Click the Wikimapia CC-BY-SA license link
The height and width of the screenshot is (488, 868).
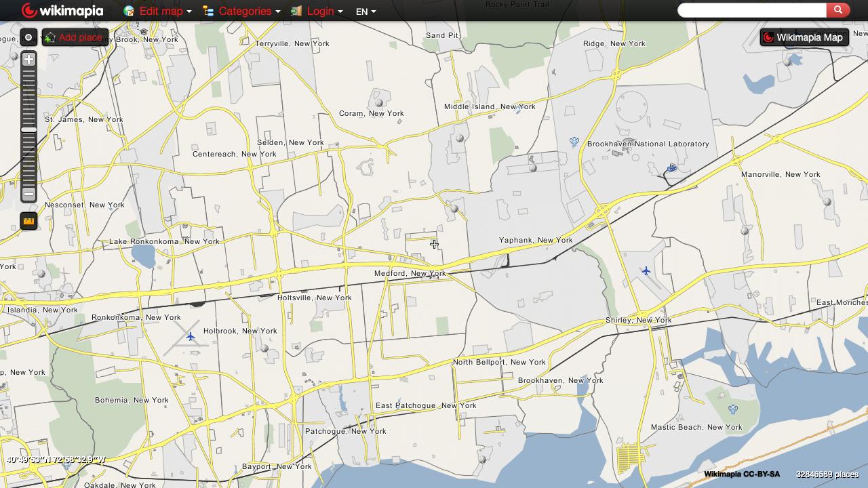coord(742,474)
